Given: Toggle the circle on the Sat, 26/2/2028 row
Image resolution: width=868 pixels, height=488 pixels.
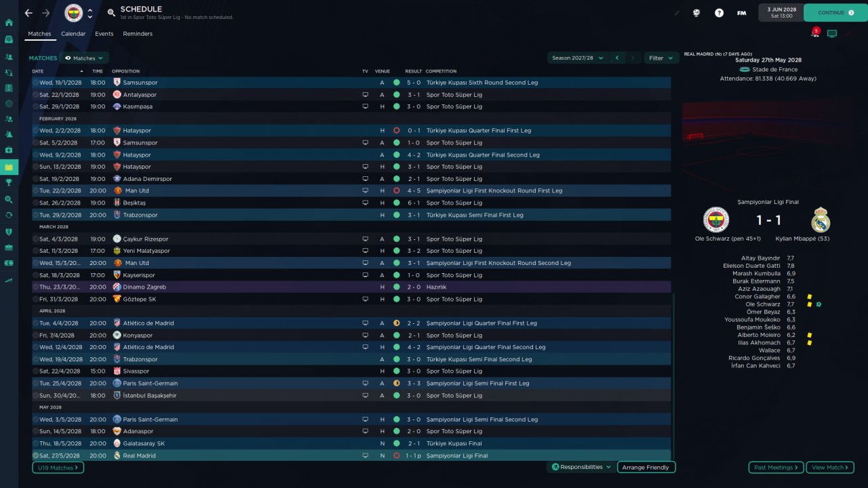Looking at the screenshot, I should click(35, 203).
